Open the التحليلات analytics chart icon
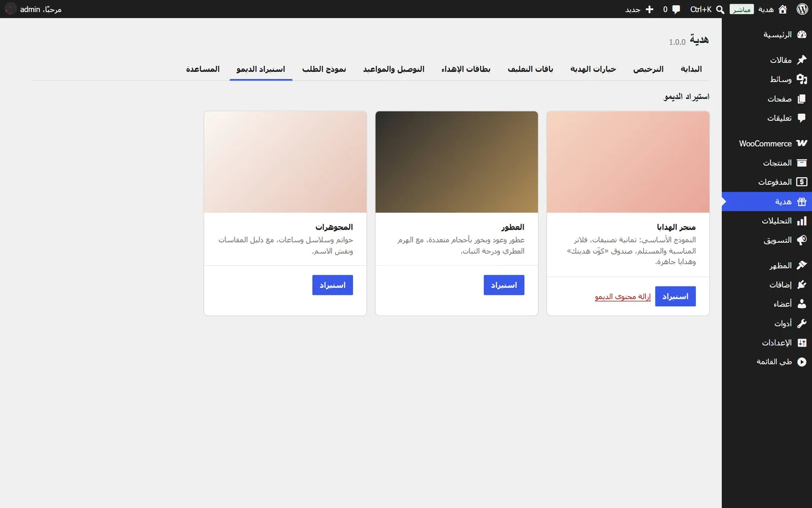 pos(802,221)
